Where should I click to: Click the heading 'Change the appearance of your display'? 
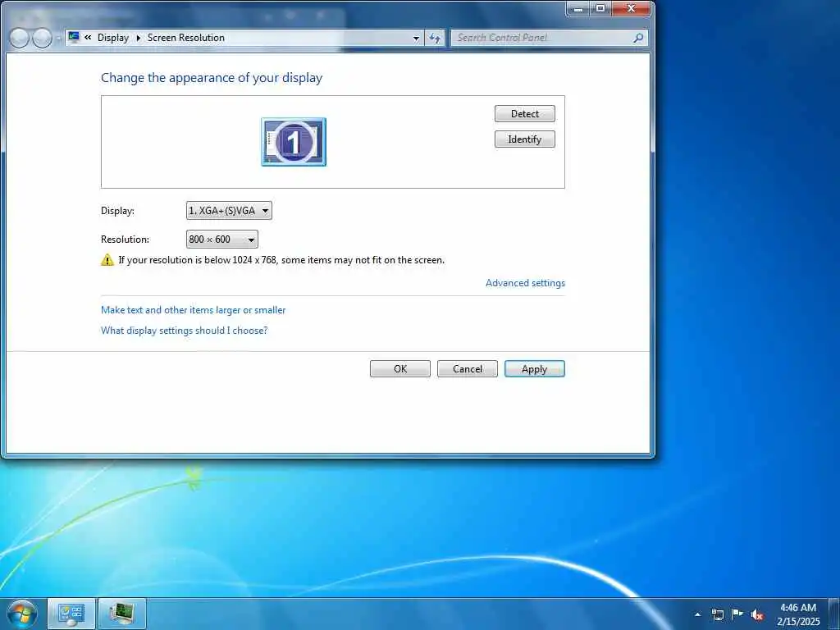212,78
